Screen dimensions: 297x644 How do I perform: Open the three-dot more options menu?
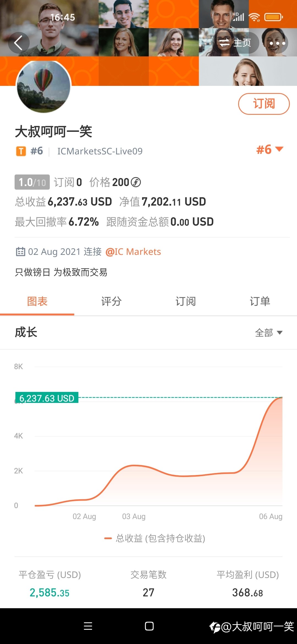[277, 43]
